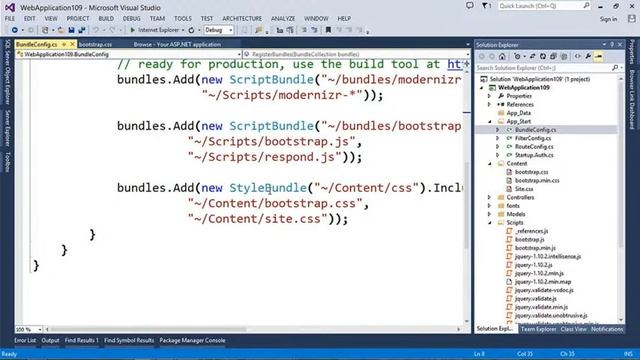The height and width of the screenshot is (360, 640).
Task: Open the Internet Explorer browser dropdown arrow
Action: coord(183,30)
